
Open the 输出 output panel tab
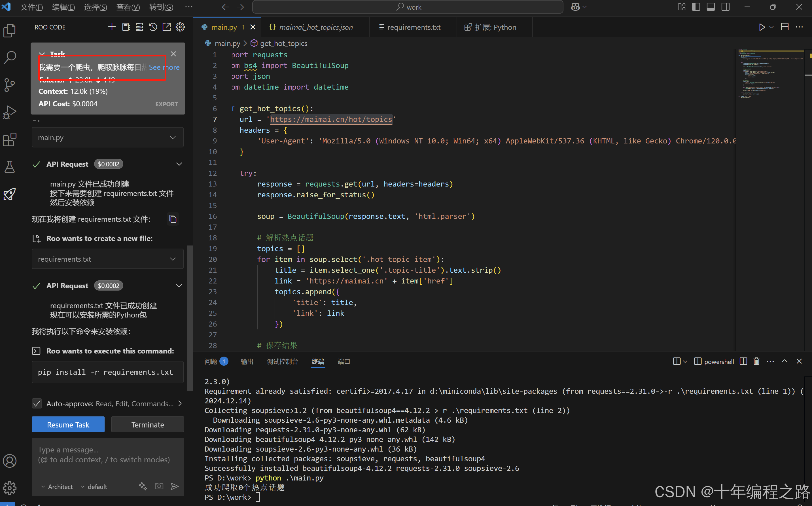247,361
